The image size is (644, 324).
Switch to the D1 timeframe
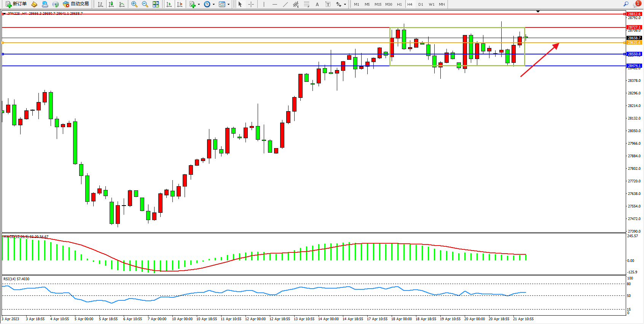point(421,5)
